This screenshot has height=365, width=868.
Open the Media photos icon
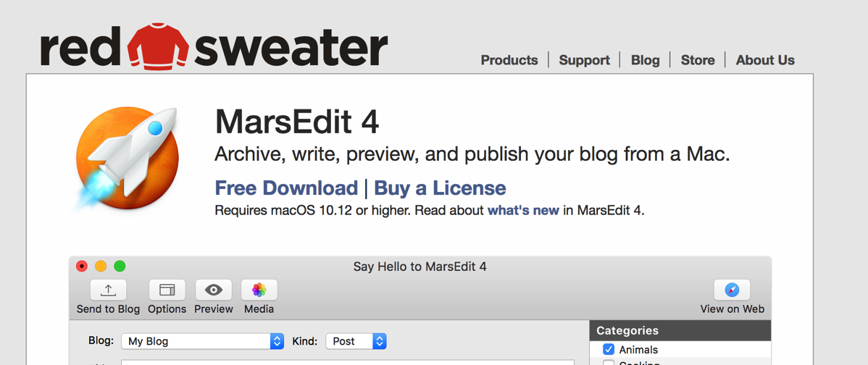259,290
